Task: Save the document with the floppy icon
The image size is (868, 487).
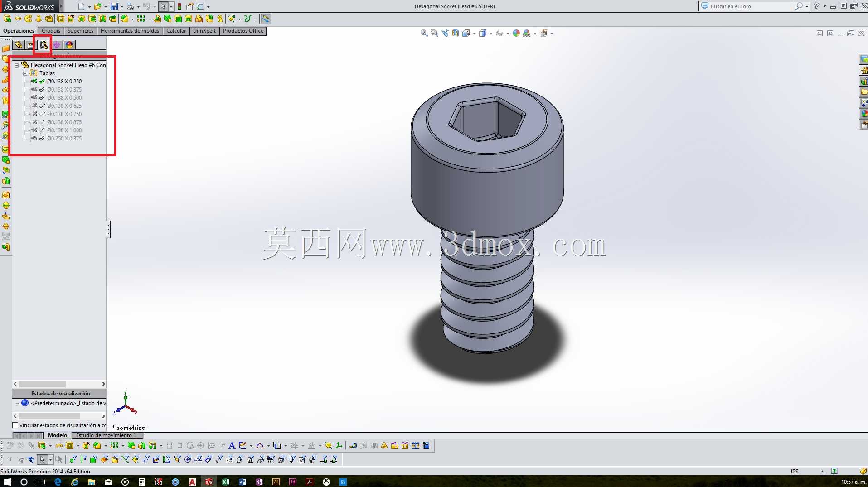Action: [x=114, y=6]
